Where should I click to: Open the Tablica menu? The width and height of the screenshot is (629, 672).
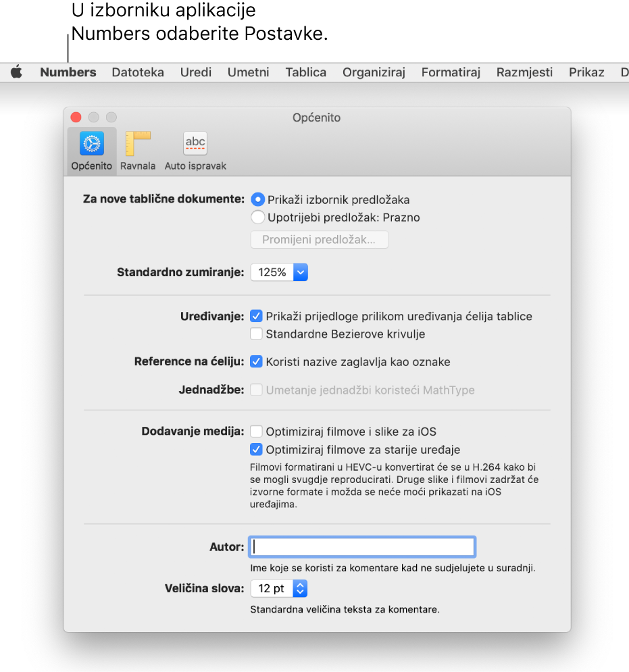[x=305, y=72]
